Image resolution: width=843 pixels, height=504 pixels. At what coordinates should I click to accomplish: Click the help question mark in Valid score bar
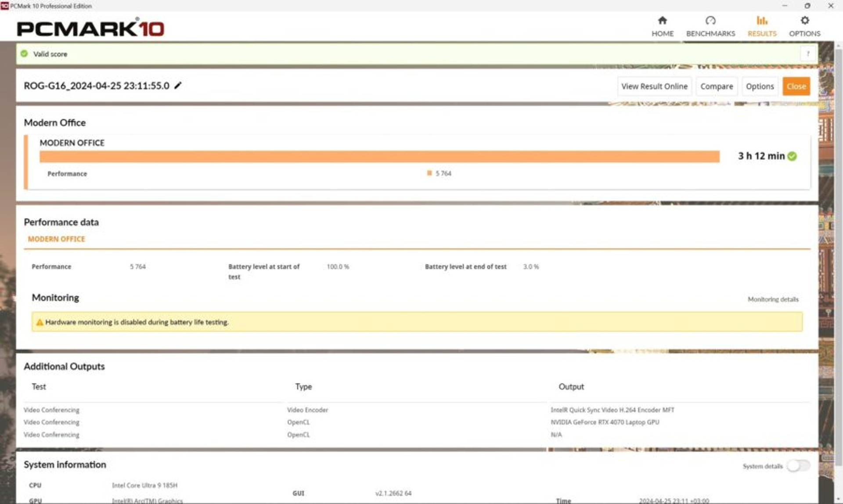807,54
